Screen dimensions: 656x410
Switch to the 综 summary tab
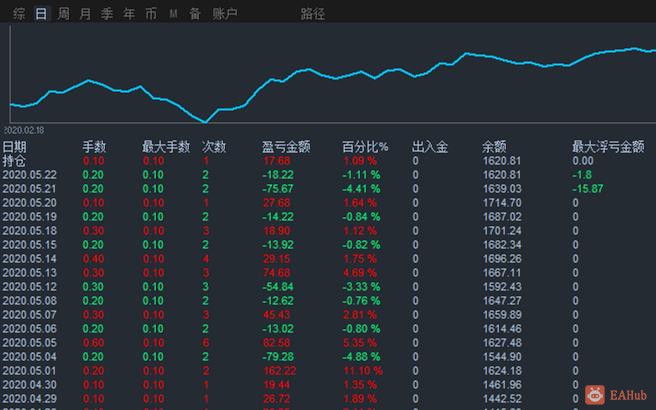coord(19,14)
